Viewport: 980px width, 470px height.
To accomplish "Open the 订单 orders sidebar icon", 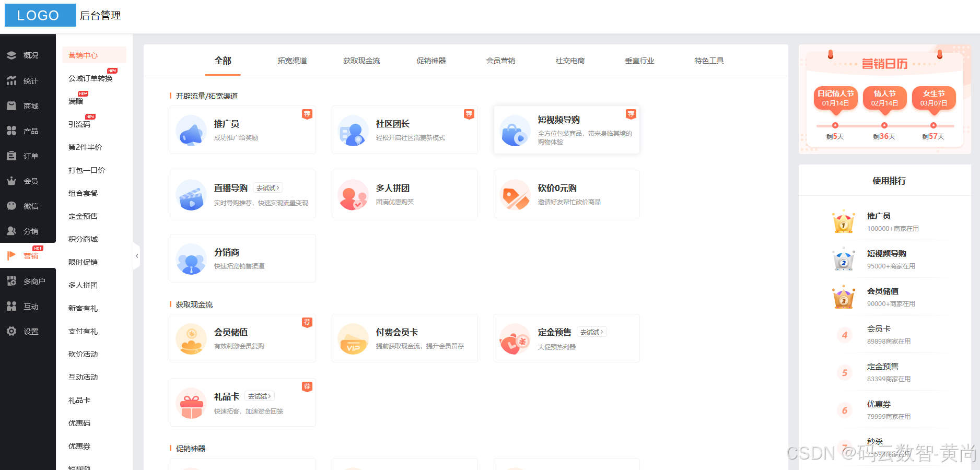I will click(x=11, y=156).
